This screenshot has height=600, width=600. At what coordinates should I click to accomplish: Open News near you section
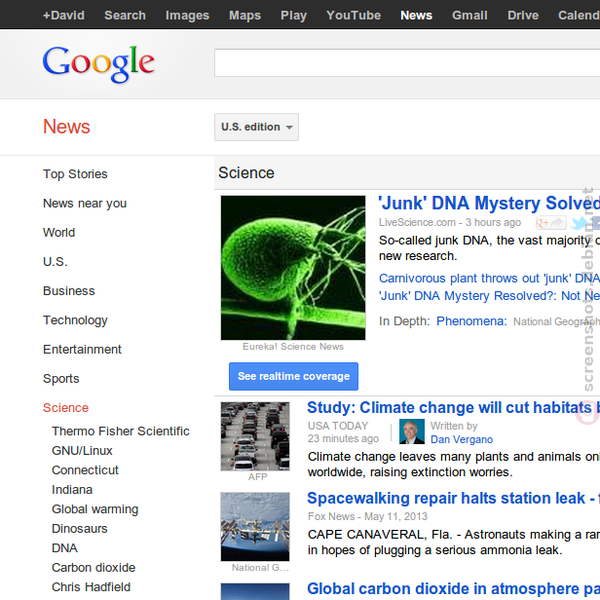(x=85, y=204)
